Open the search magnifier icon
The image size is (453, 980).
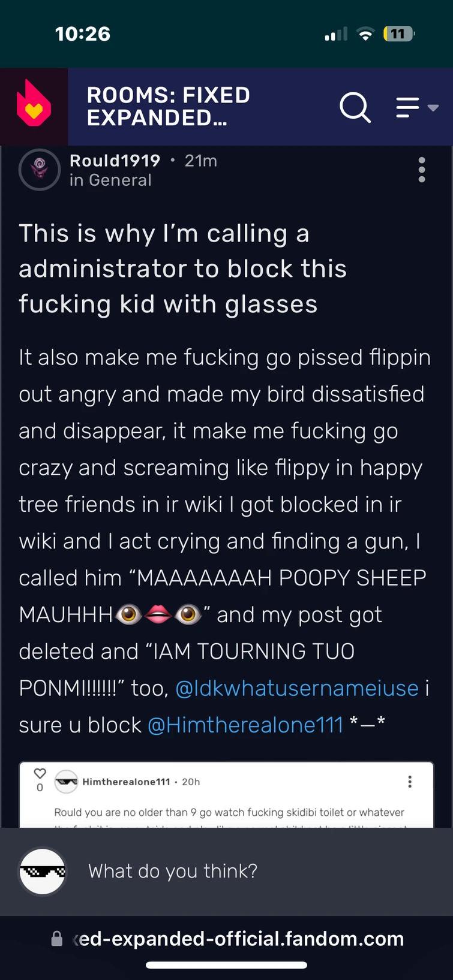355,107
